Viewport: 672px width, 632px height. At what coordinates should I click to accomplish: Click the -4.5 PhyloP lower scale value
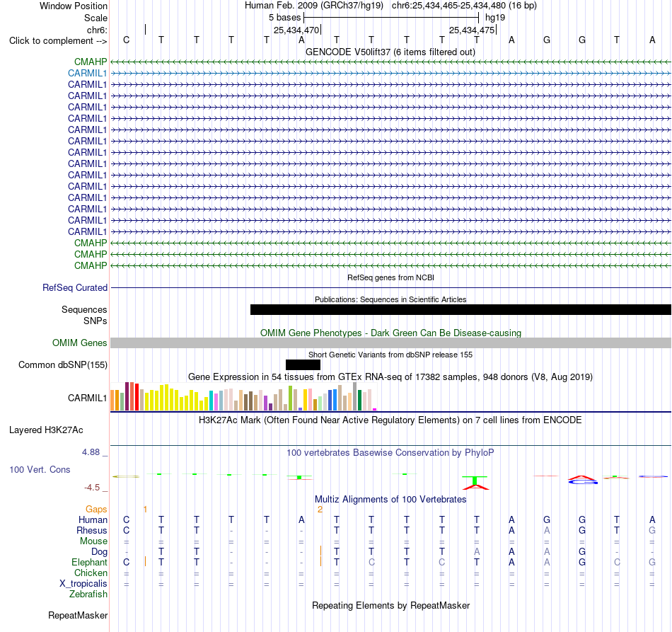92,488
